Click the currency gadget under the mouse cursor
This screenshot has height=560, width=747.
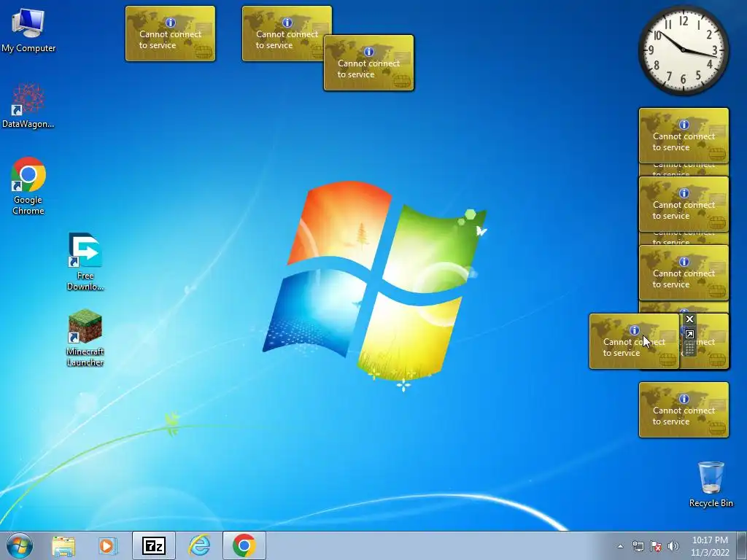[x=634, y=341]
